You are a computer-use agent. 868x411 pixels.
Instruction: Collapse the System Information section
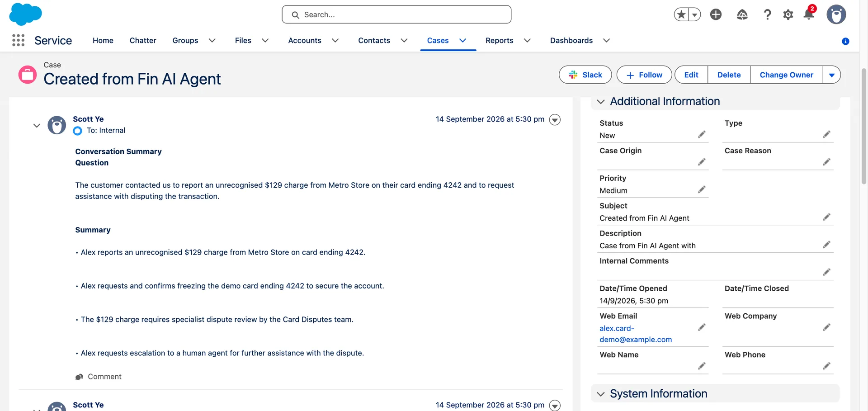[x=601, y=394]
